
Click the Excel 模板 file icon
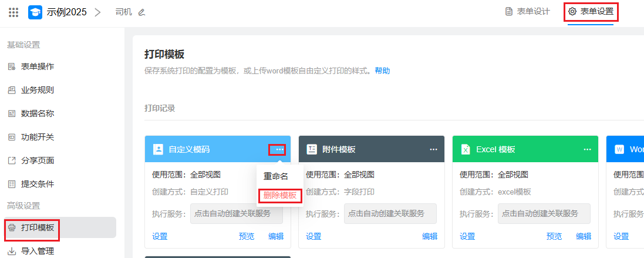[x=466, y=149]
